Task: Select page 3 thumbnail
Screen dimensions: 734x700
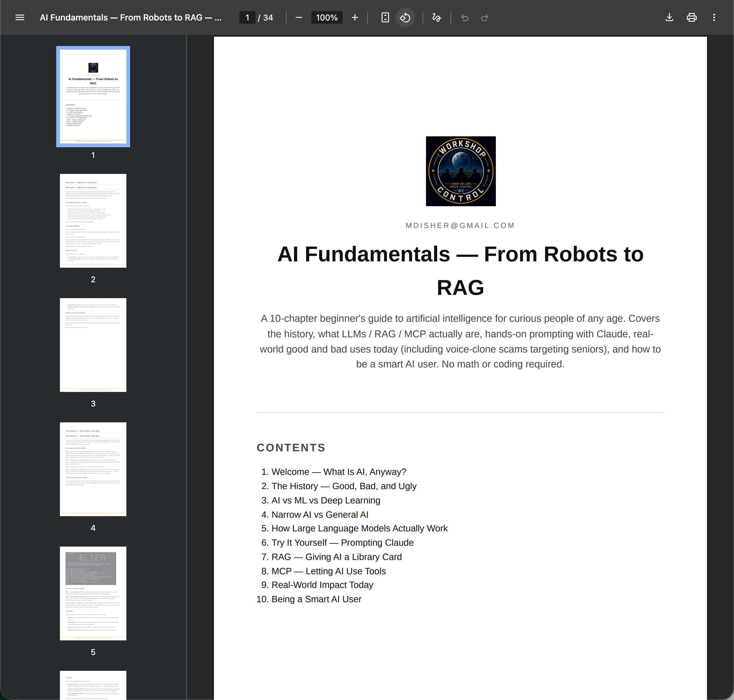Action: [93, 345]
